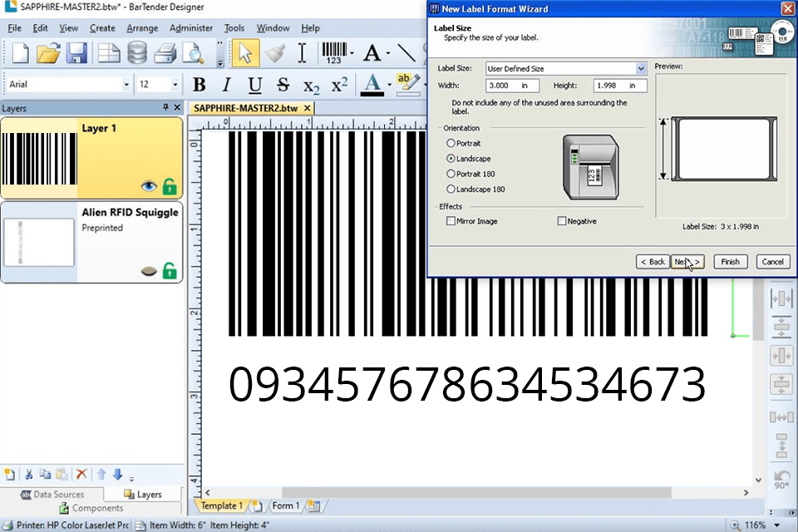Screen dimensions: 798x532
Task: Open Page Setup from the toolbar
Action: [108, 53]
